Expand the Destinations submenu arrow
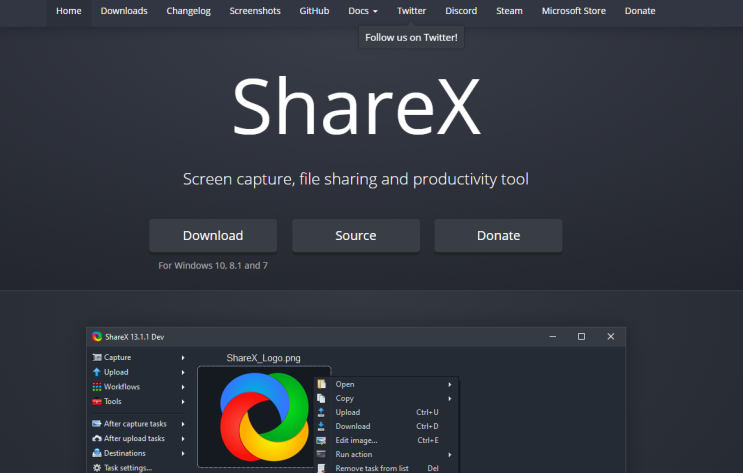This screenshot has height=473, width=743. [183, 454]
